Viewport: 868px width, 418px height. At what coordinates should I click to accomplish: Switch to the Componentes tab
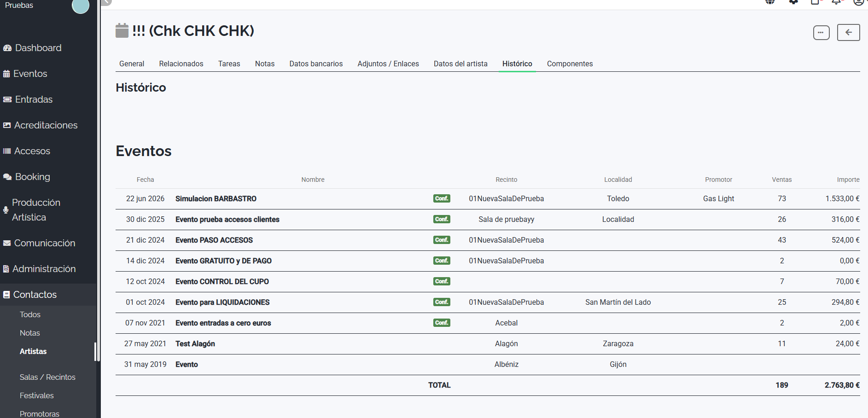tap(570, 64)
